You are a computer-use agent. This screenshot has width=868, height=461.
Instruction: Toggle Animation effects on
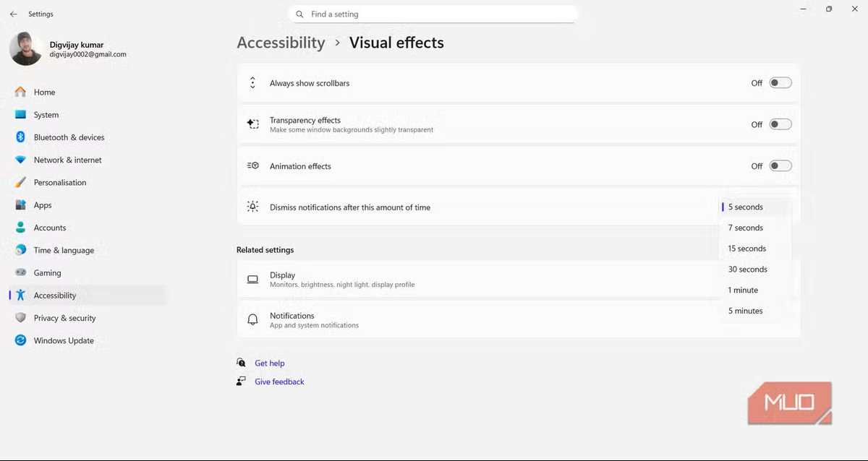[780, 166]
